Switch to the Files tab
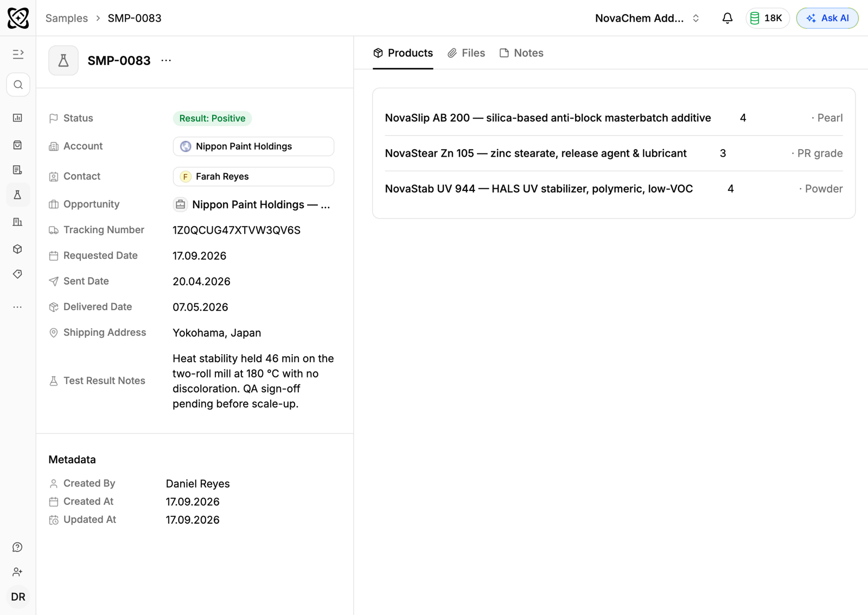The width and height of the screenshot is (868, 615). 467,53
